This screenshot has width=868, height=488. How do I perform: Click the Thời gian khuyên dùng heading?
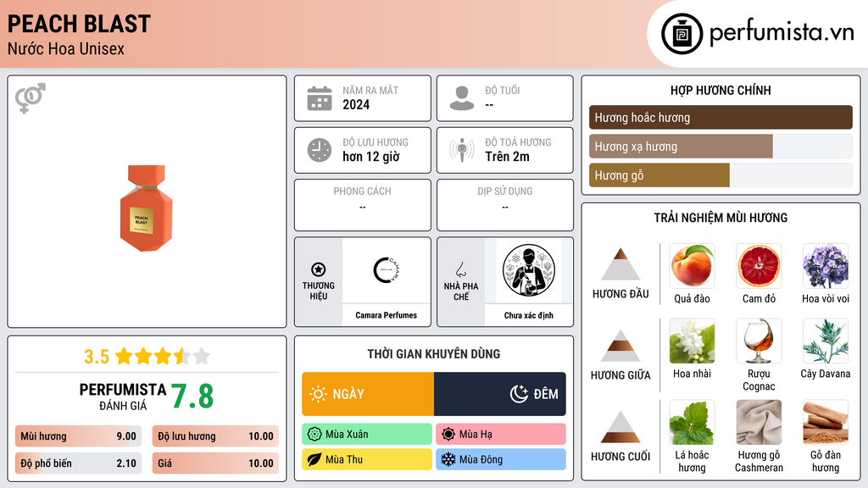434,354
